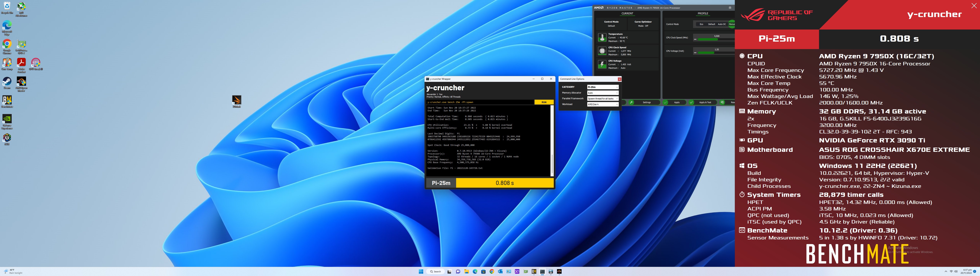The image size is (980, 276).
Task: Open Outlook from taskbar
Action: (500, 271)
